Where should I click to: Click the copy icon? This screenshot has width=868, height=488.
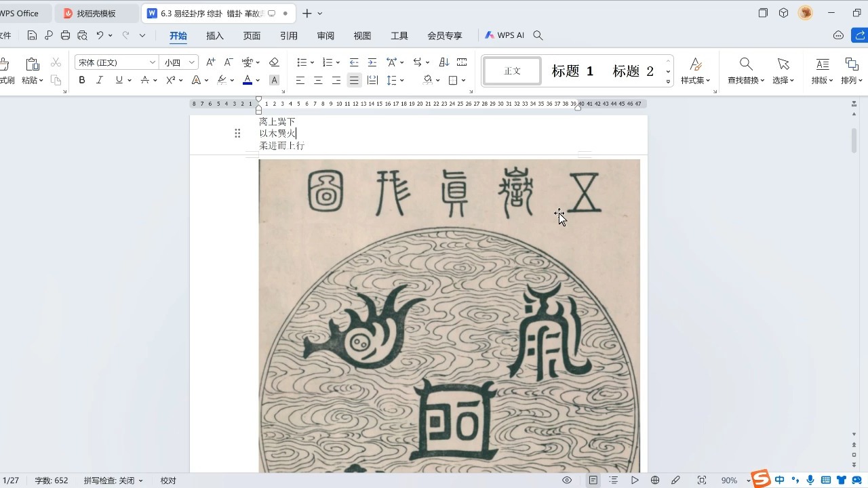tap(56, 80)
